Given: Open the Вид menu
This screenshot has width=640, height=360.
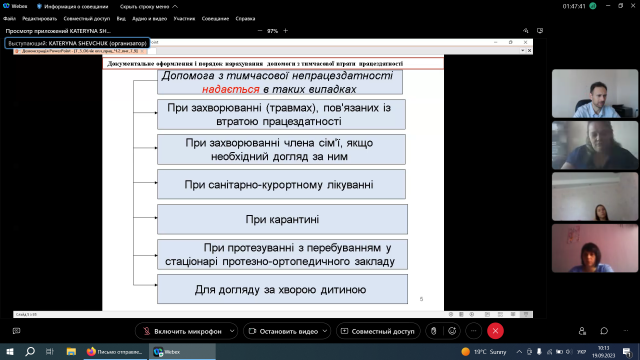Looking at the screenshot, I should pyautogui.click(x=121, y=19).
